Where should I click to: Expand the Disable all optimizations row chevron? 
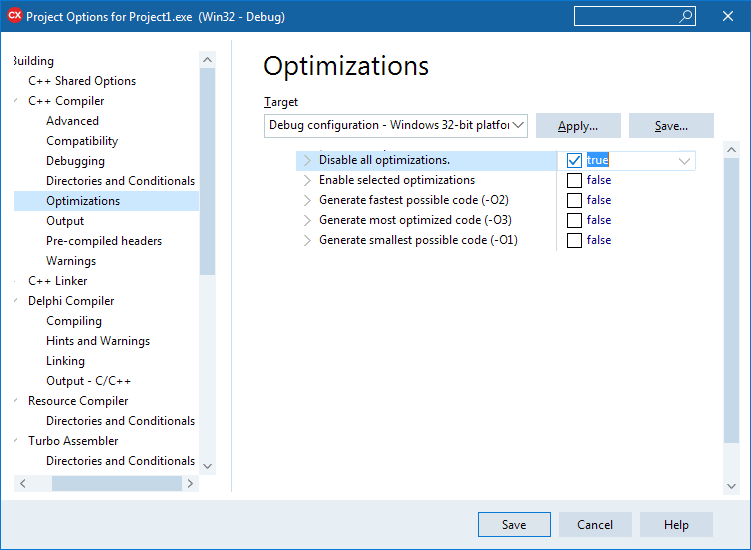(x=307, y=160)
